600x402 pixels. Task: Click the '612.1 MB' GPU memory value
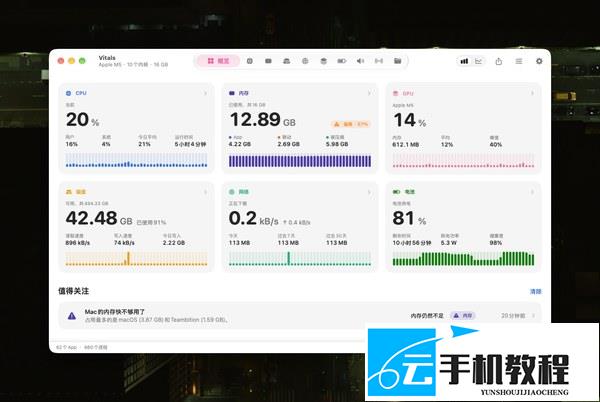click(x=405, y=145)
